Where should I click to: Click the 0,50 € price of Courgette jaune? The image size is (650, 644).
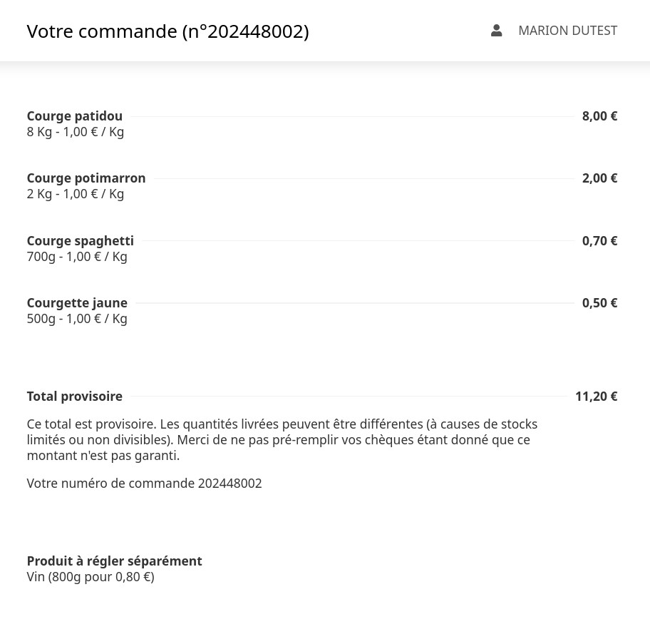click(x=599, y=302)
